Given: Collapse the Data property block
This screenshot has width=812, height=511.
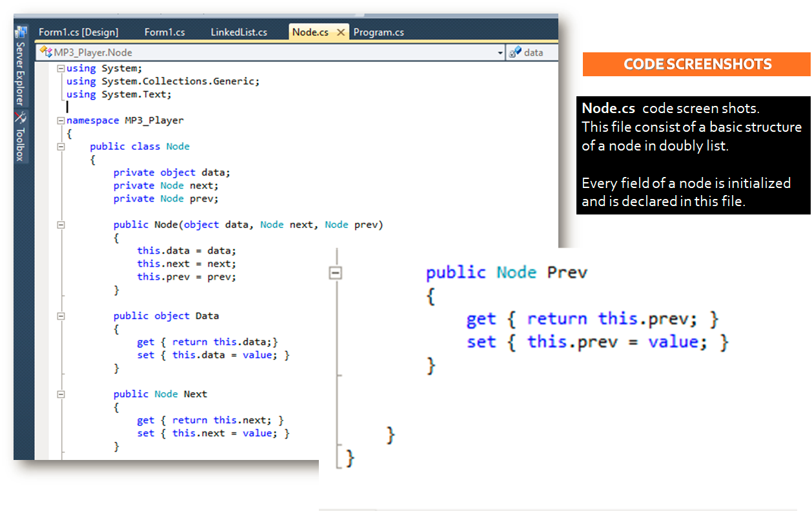Looking at the screenshot, I should [61, 316].
